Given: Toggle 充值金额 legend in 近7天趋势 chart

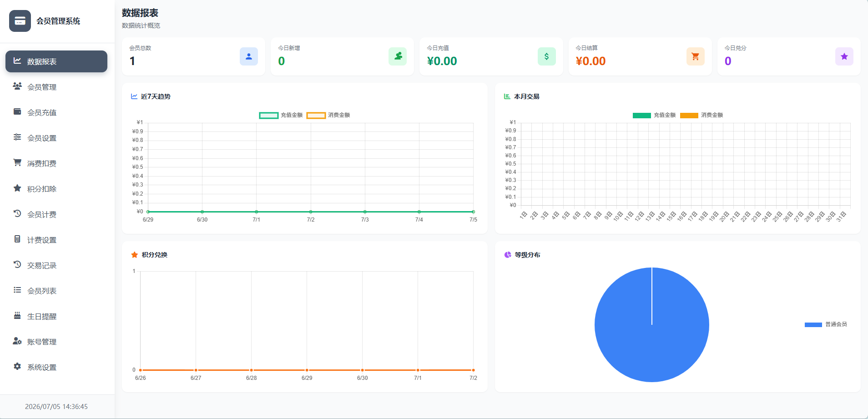Looking at the screenshot, I should click(x=281, y=115).
